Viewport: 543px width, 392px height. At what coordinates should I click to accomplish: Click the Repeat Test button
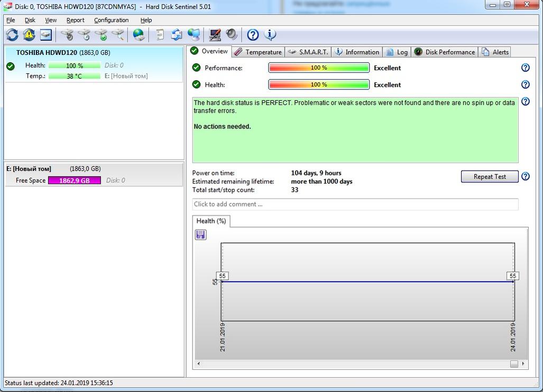(490, 176)
